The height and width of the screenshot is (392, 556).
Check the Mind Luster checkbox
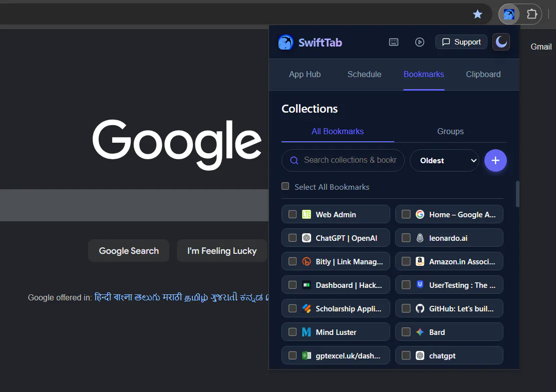point(292,332)
